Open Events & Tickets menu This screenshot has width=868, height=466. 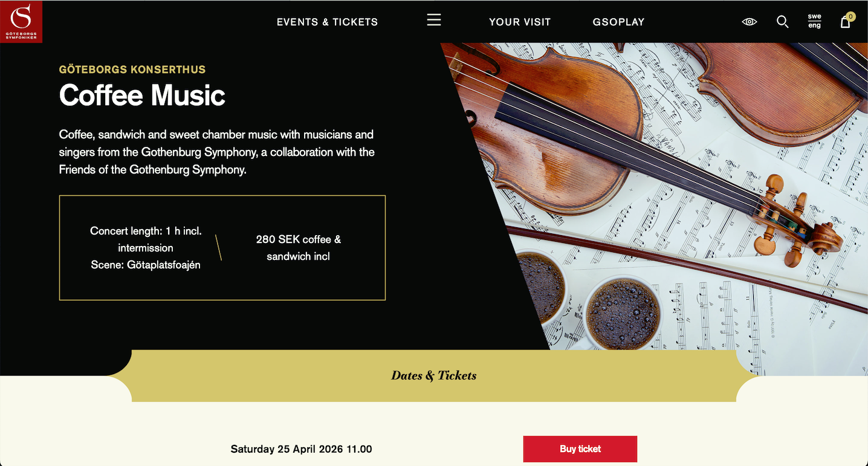327,22
